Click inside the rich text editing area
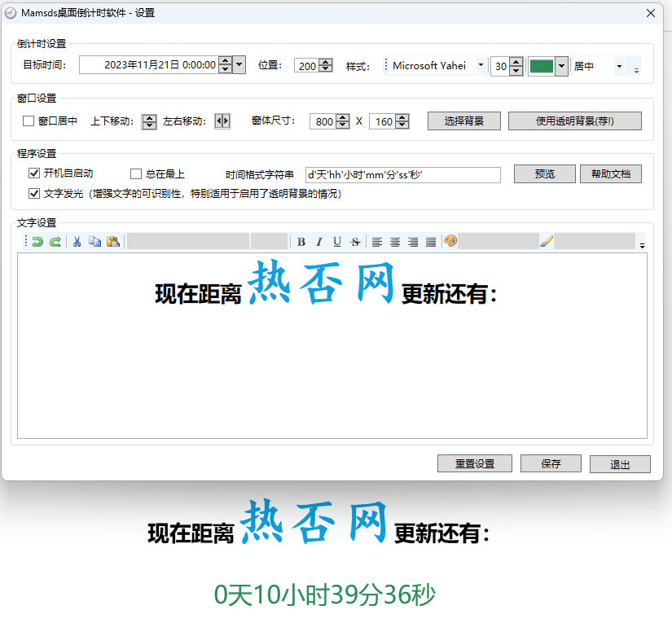The width and height of the screenshot is (672, 623). point(332,346)
